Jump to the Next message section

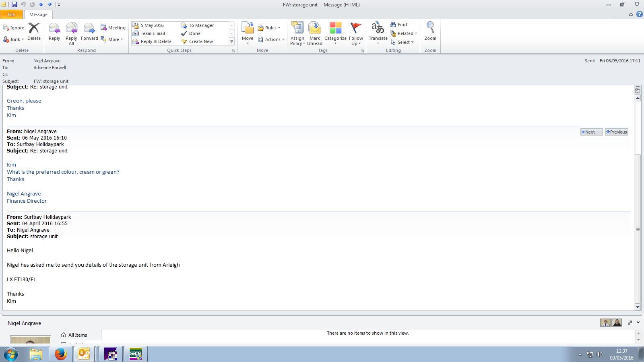[x=591, y=132]
